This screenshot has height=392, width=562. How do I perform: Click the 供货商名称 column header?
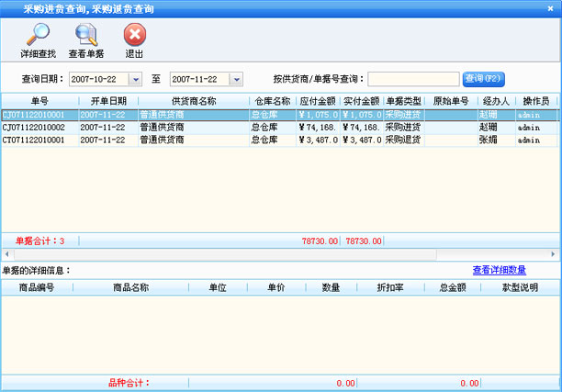193,101
